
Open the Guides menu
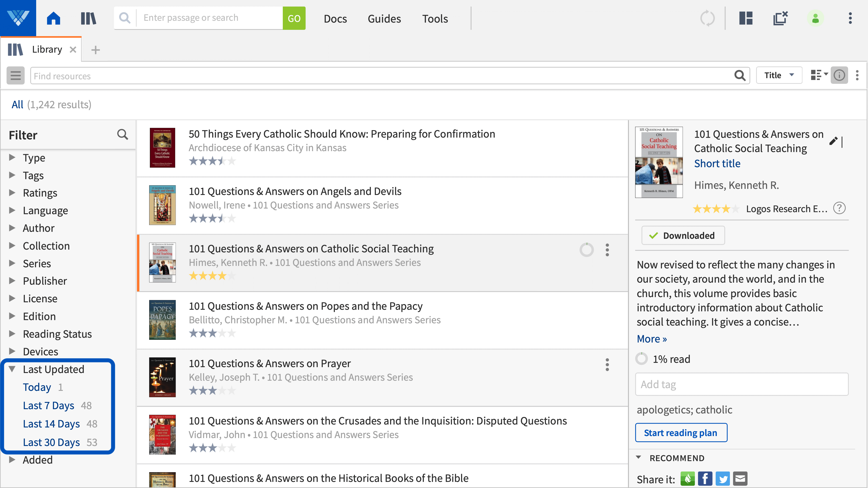[384, 19]
